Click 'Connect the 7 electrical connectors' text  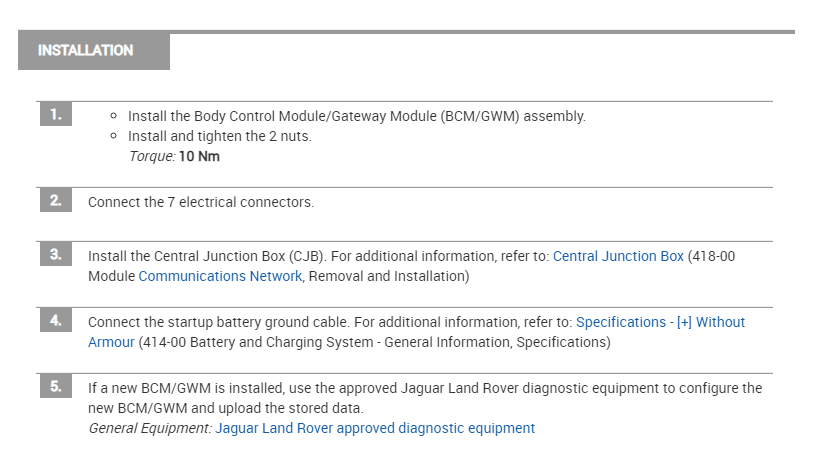coord(201,202)
